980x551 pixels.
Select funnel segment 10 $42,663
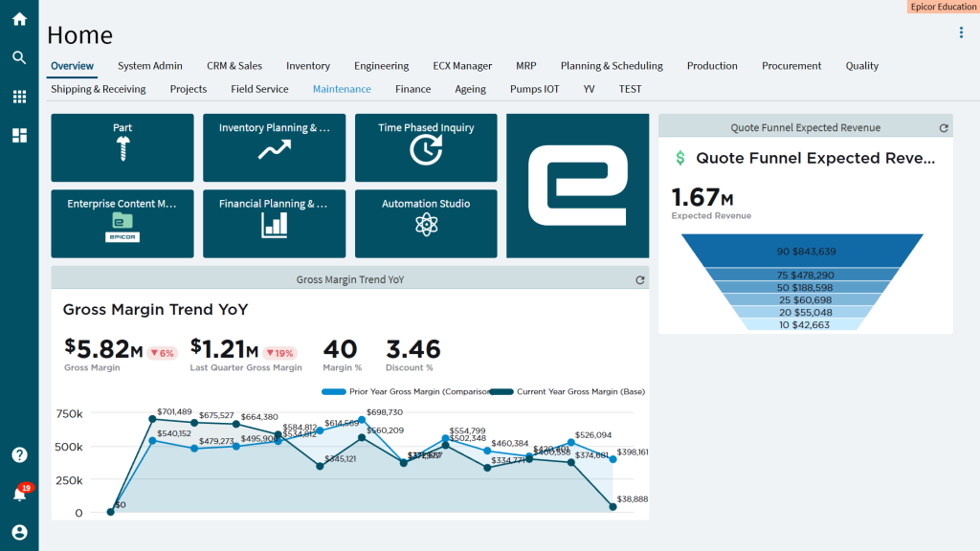pyautogui.click(x=803, y=324)
